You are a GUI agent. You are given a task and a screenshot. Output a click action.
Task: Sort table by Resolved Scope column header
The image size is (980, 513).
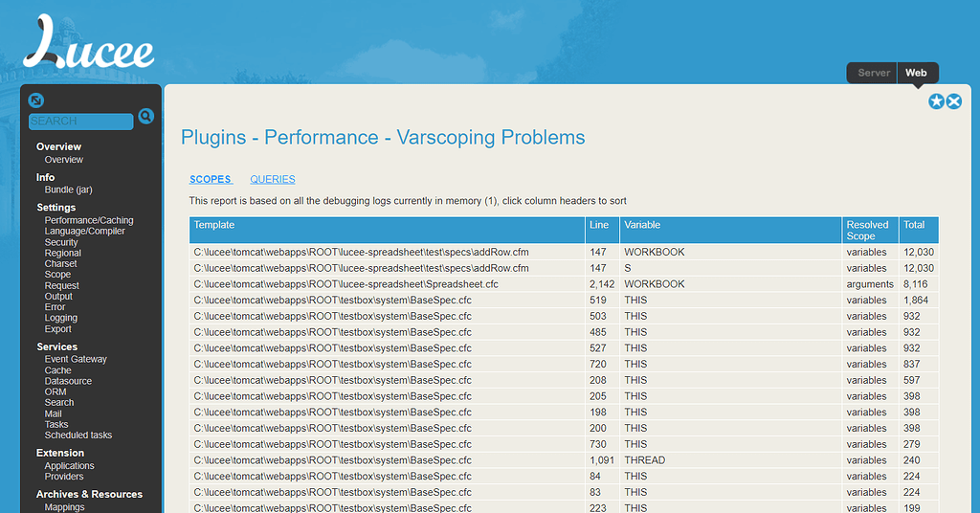tap(870, 230)
